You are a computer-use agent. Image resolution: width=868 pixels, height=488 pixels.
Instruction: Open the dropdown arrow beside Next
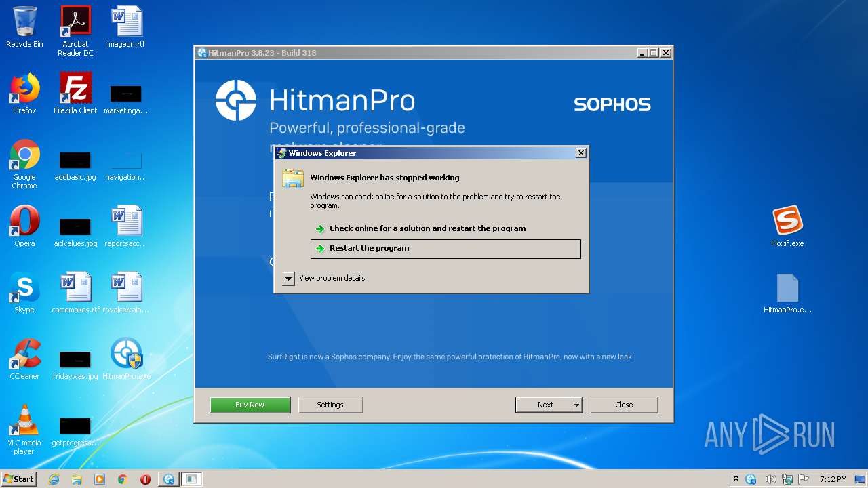[576, 405]
